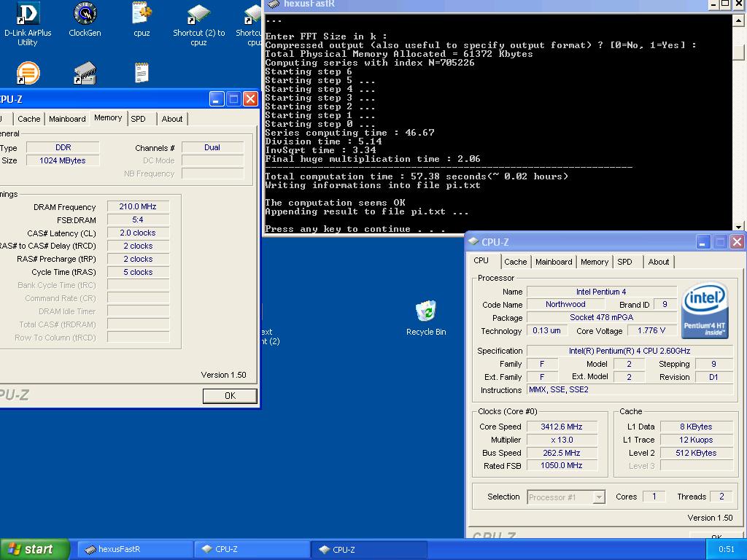Open SPD tab in left CPU-Z window
The height and width of the screenshot is (560, 747).
[138, 119]
